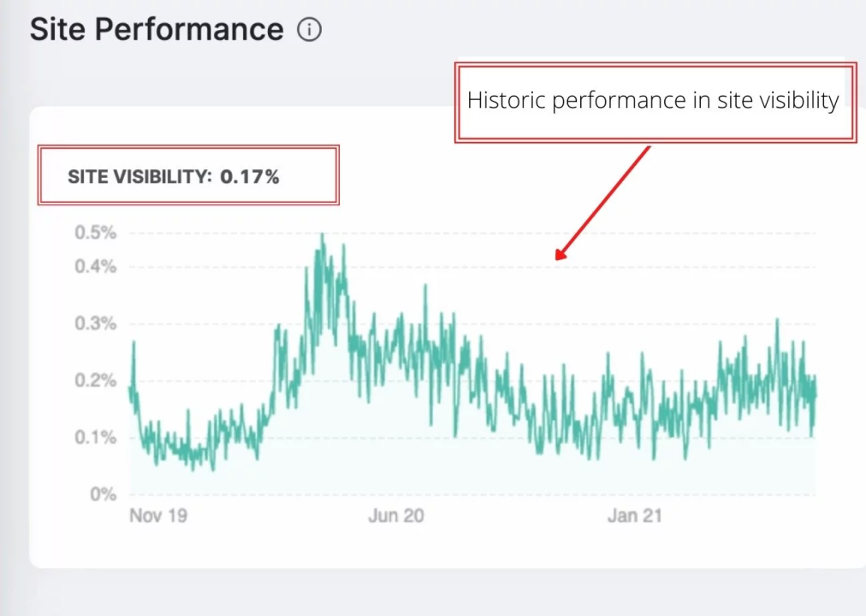Click the initial spike at chart's left start
The width and height of the screenshot is (866, 616).
point(133,343)
